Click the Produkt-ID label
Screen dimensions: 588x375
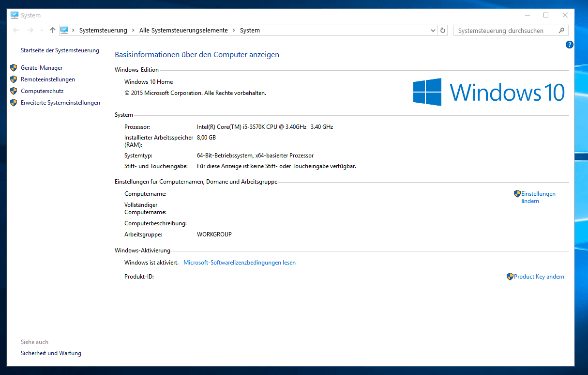tap(139, 277)
